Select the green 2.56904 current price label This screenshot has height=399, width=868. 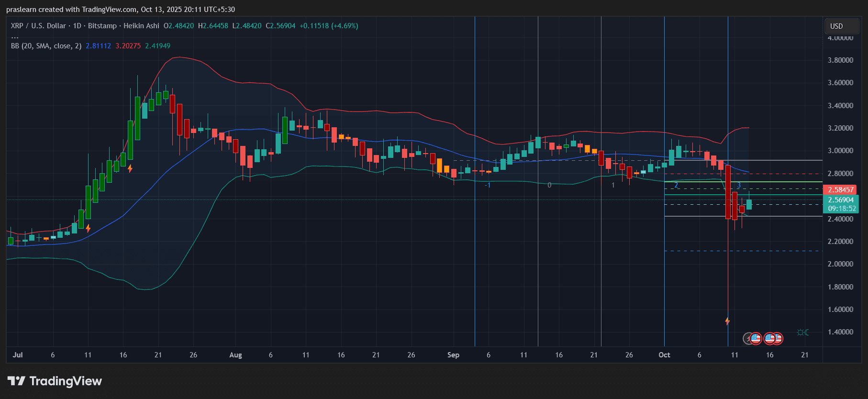[841, 200]
